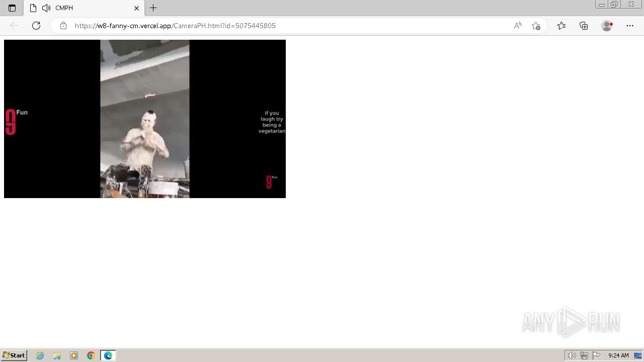This screenshot has height=362, width=644.
Task: Add this page to favorites
Action: (536, 26)
